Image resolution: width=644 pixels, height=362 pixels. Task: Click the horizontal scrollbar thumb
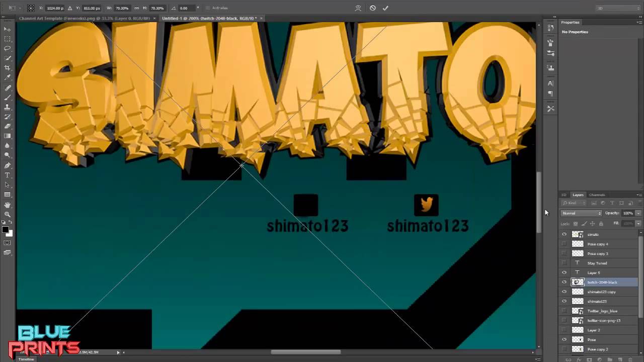(x=306, y=352)
